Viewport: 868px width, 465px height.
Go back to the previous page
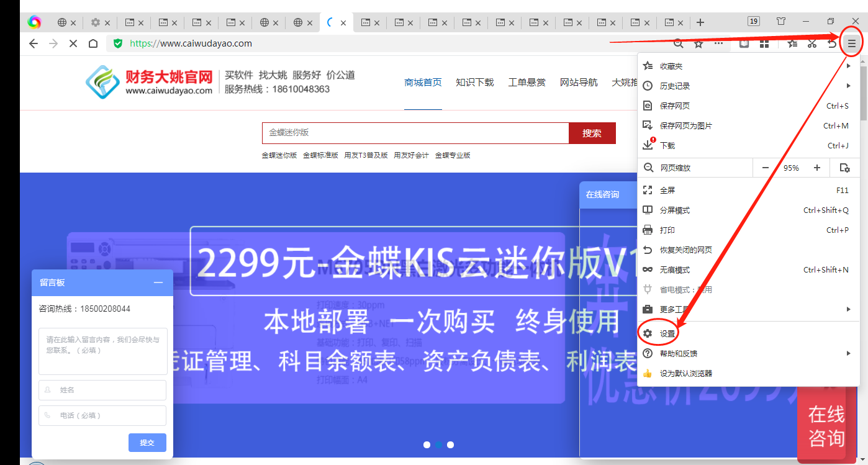pyautogui.click(x=34, y=43)
